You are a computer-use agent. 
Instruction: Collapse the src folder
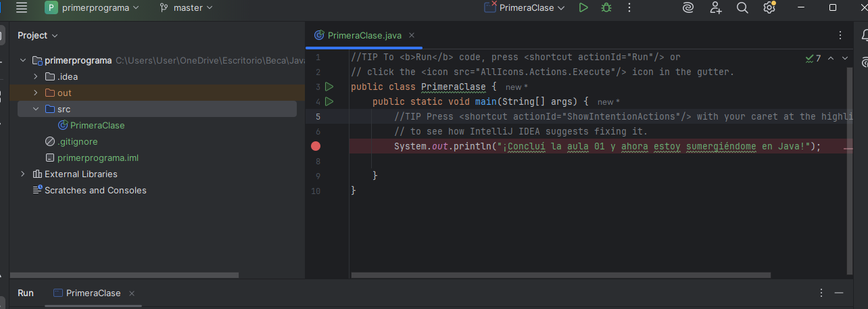coord(36,109)
